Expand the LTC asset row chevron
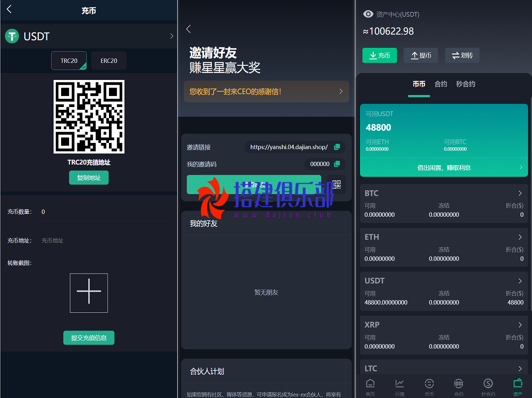The height and width of the screenshot is (398, 532). (520, 369)
